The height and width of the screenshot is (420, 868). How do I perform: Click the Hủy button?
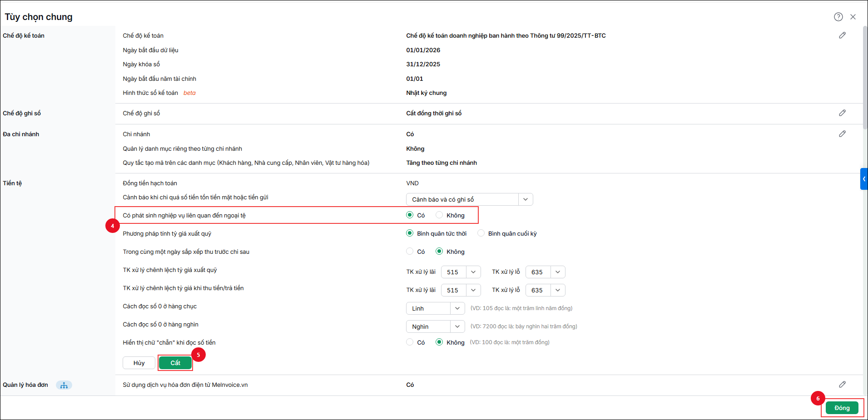pos(139,363)
